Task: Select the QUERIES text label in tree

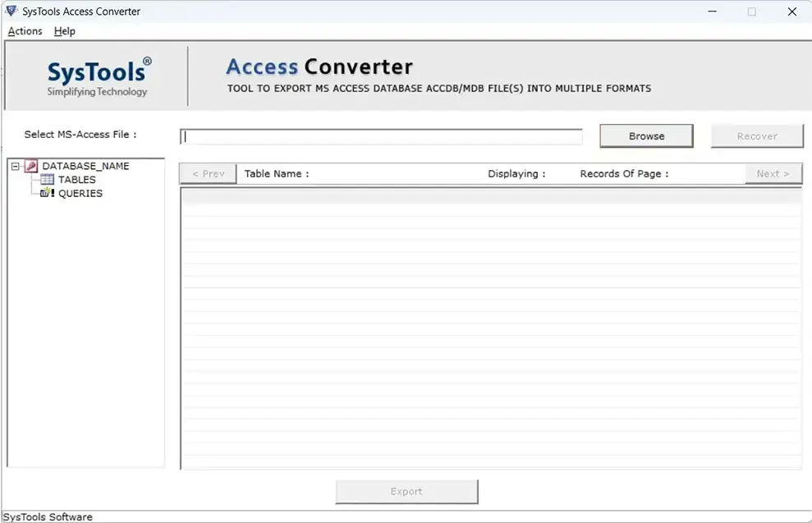Action: coord(80,194)
